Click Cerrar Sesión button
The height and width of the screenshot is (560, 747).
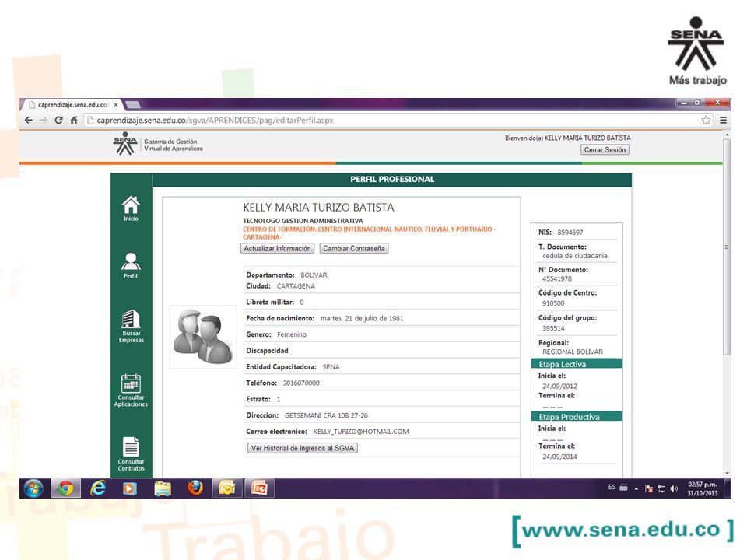tap(605, 150)
